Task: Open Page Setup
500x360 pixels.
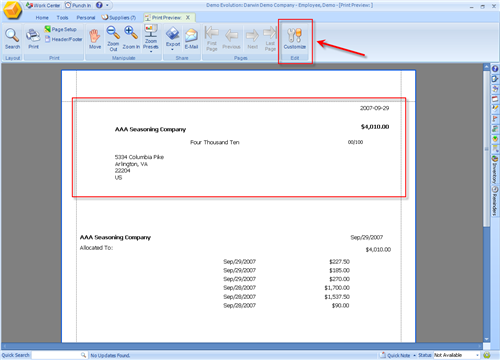Action: [61, 29]
